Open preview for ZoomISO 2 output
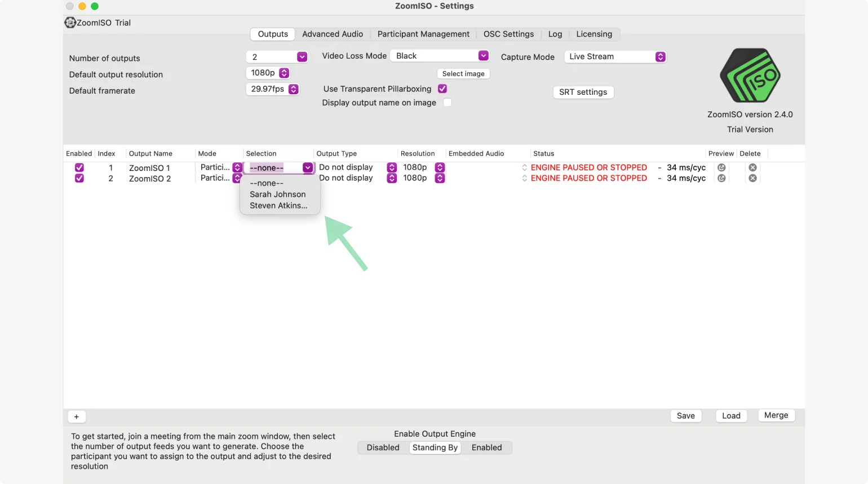Screen dimensions: 868x484 721,178
